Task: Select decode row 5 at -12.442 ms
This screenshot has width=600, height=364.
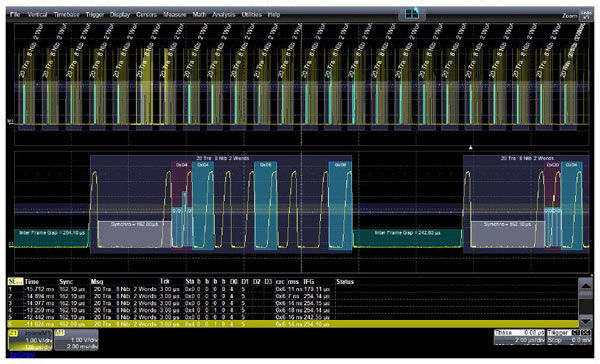Action: point(293,317)
